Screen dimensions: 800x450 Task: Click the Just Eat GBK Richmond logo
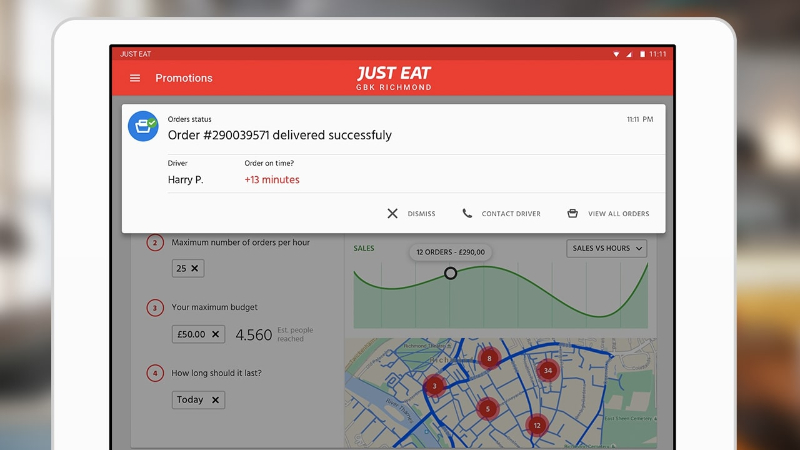[394, 78]
